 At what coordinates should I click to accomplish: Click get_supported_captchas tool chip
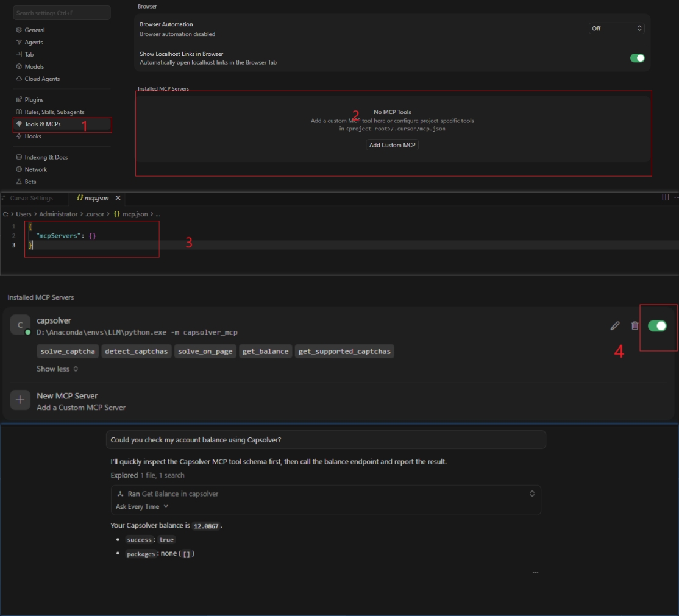point(345,351)
